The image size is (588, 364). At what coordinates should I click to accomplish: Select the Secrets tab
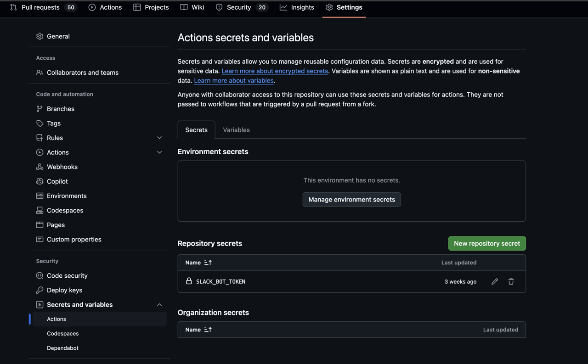(x=196, y=130)
